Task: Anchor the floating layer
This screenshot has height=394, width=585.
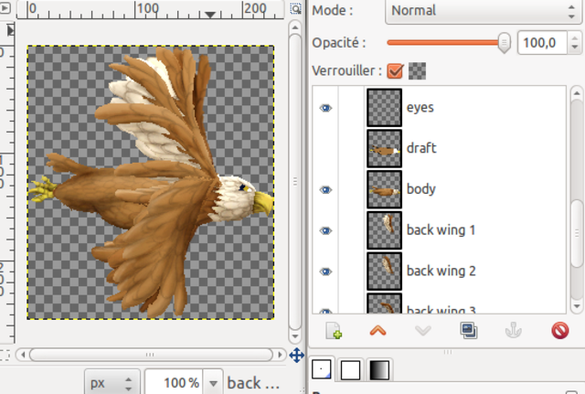Action: tap(513, 331)
